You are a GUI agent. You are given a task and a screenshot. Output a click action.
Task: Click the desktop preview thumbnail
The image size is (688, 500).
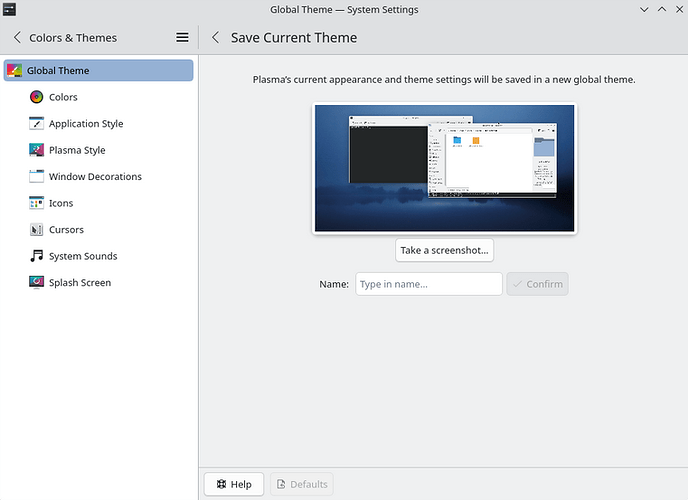tap(444, 168)
